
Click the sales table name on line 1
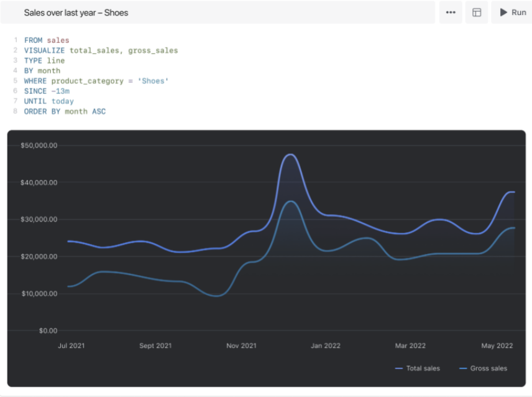pyautogui.click(x=58, y=40)
